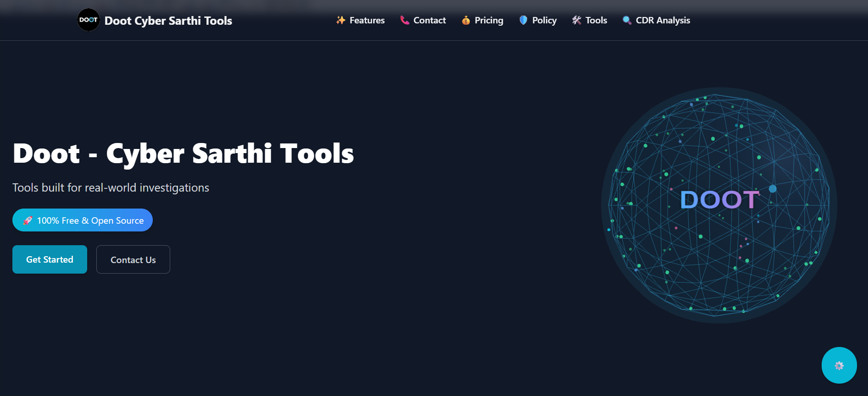Screen dimensions: 868x396
Task: Click the pink phone icon beside Contact
Action: click(x=404, y=20)
